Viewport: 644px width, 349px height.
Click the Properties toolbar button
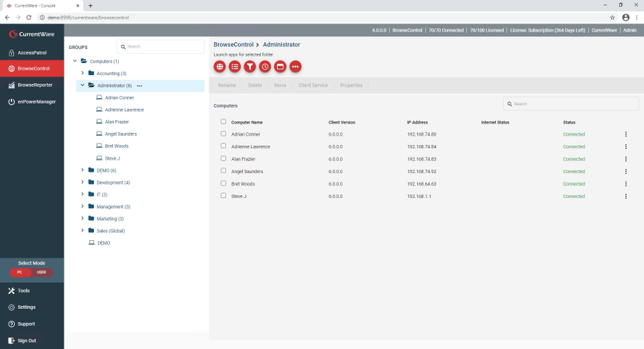pos(351,85)
